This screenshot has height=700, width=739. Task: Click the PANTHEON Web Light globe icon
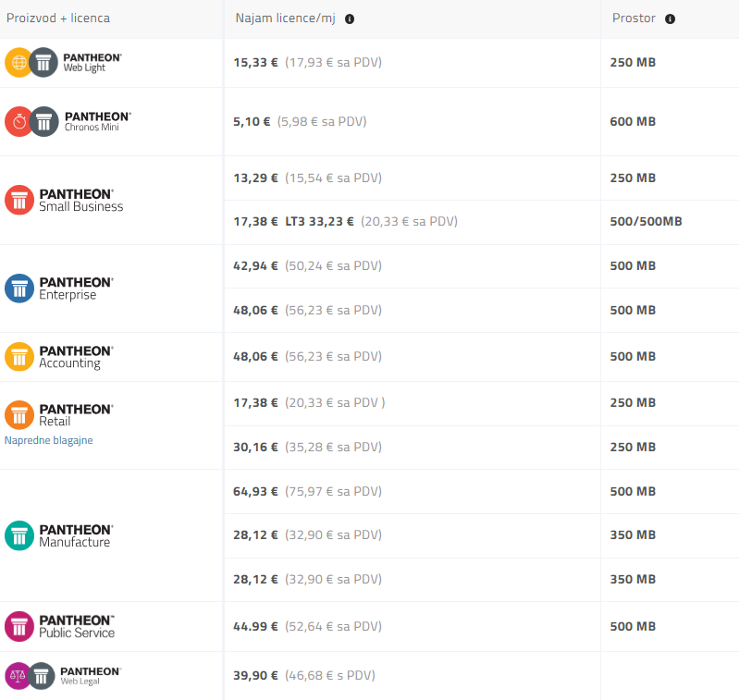click(18, 63)
